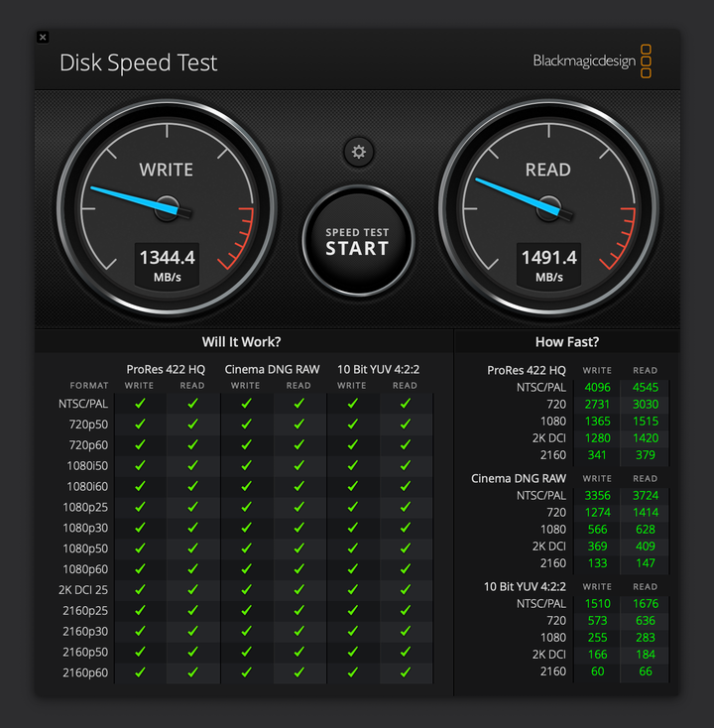Click 10 Bit YUV write checkmark for 2K DCI 25

352,590
